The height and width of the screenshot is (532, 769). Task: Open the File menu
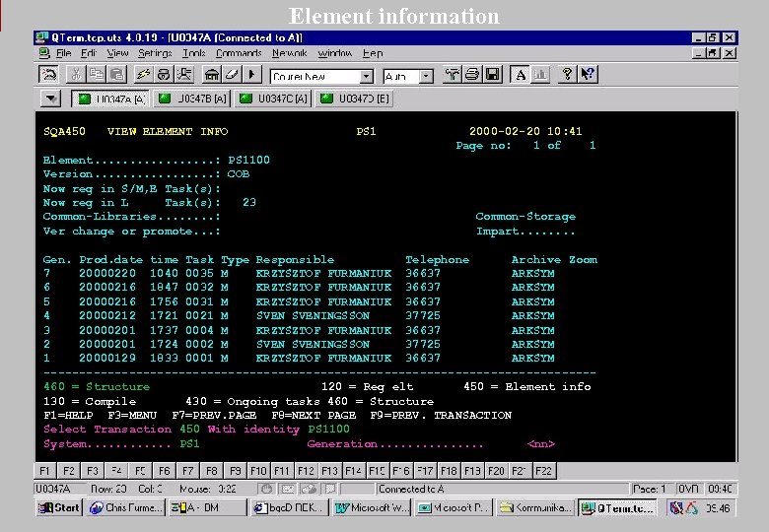click(x=64, y=53)
